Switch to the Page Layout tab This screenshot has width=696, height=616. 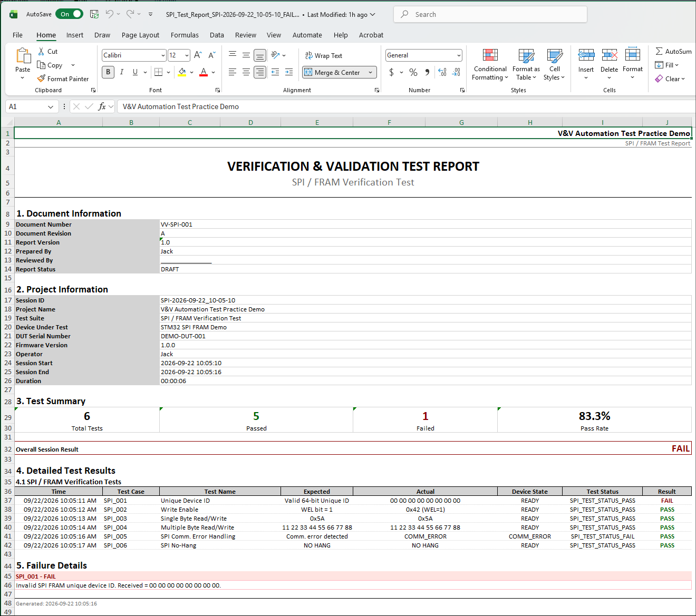point(140,35)
